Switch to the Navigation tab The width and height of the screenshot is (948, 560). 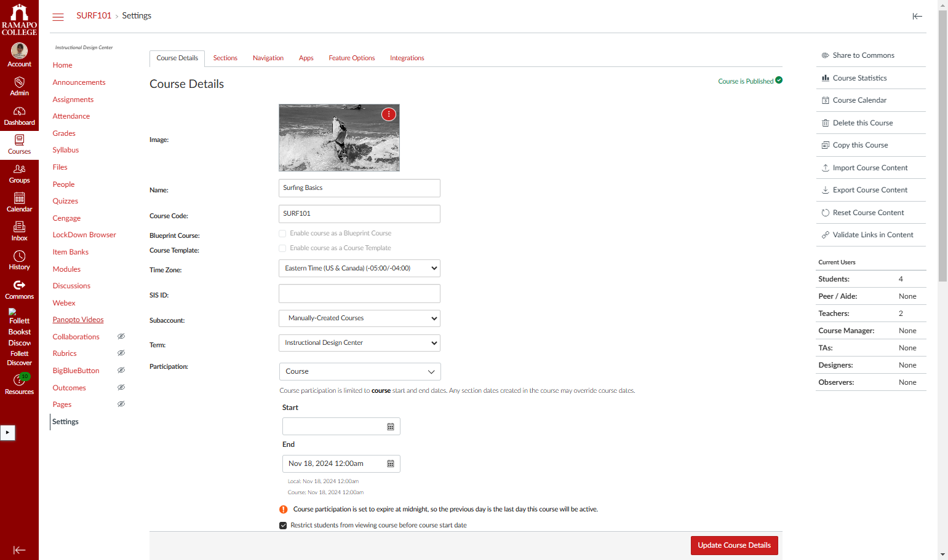(x=268, y=58)
